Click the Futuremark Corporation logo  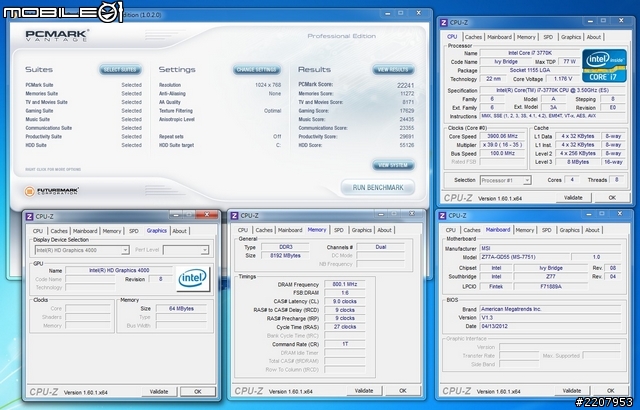coord(51,191)
